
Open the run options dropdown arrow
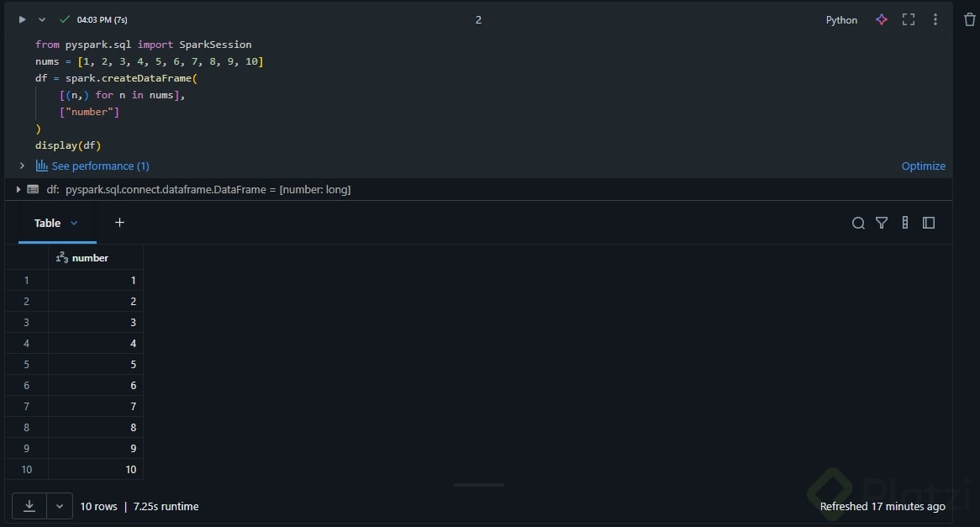42,19
